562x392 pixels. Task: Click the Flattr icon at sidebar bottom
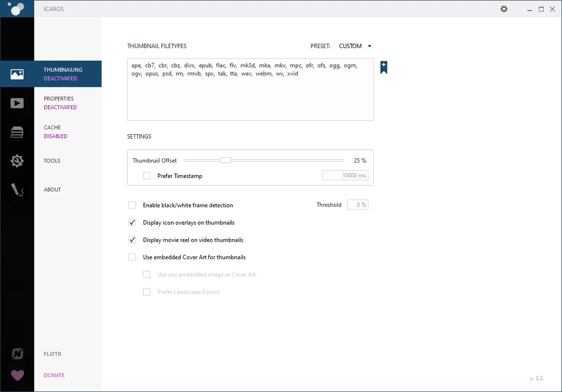pyautogui.click(x=17, y=354)
